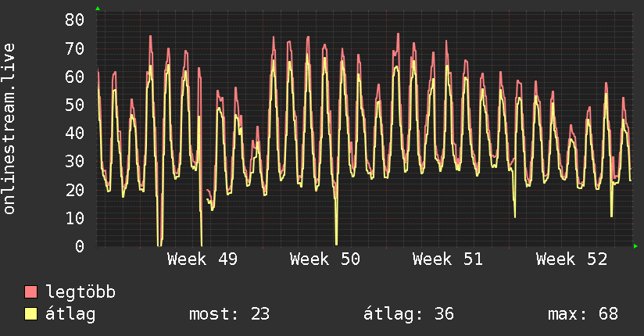Click the 'átlag: 36' statistic
Screen dimensions: 644x336
pyautogui.click(x=409, y=314)
